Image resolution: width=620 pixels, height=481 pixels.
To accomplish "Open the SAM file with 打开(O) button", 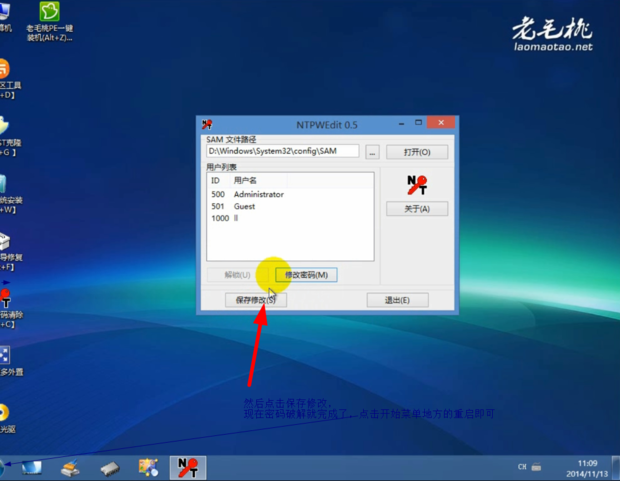I will (417, 152).
